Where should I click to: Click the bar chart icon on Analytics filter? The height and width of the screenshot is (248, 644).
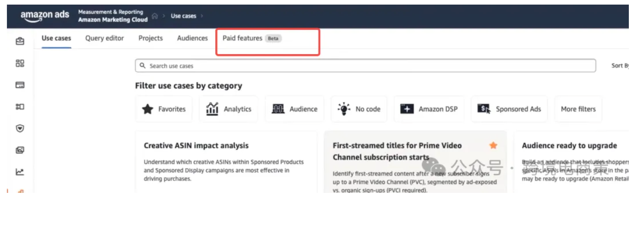(212, 109)
